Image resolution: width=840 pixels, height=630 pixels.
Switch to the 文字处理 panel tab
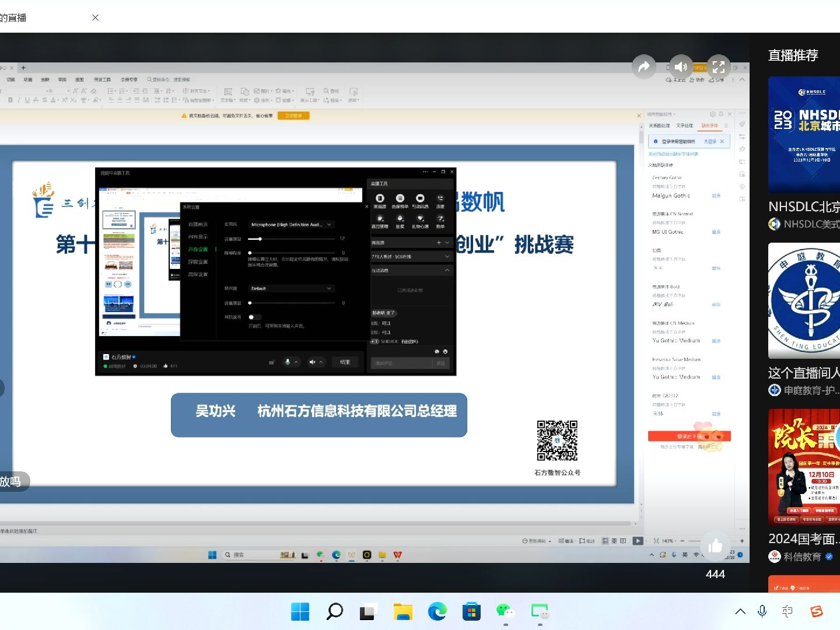tap(685, 126)
